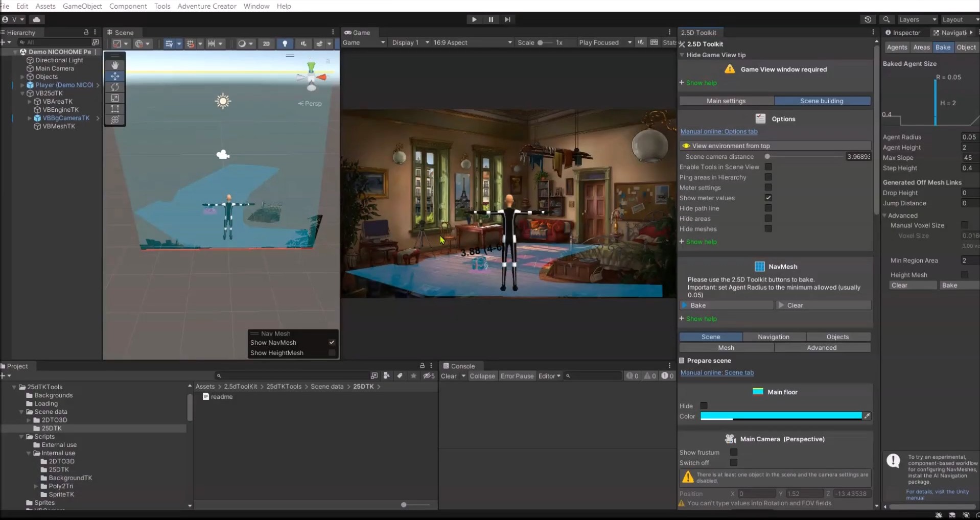Collapse the VB25dTK hierarchy item

pos(22,93)
